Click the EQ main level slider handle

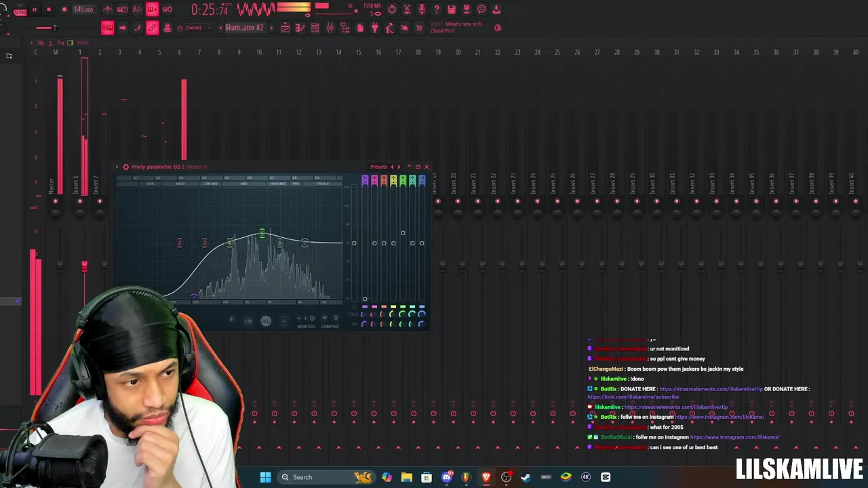(354, 243)
